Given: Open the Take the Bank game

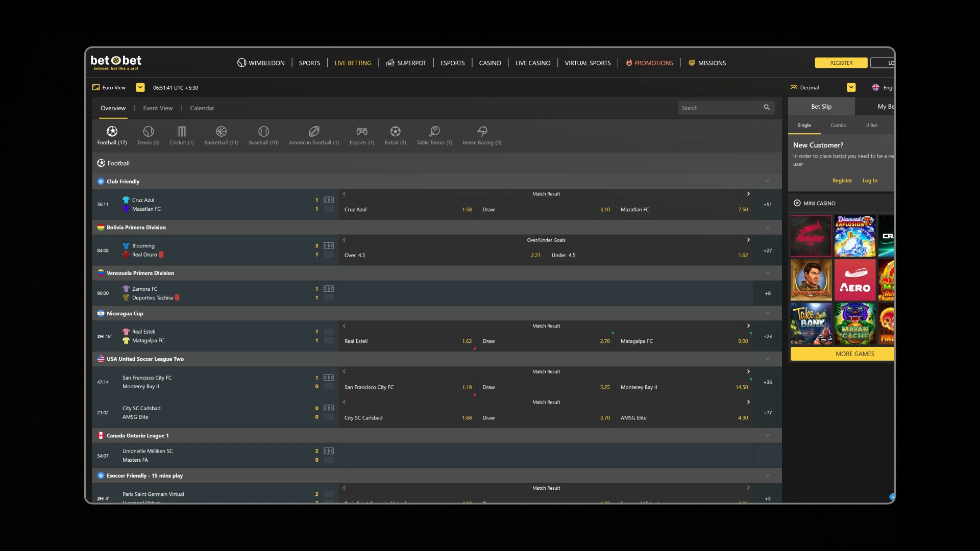Looking at the screenshot, I should (x=811, y=323).
